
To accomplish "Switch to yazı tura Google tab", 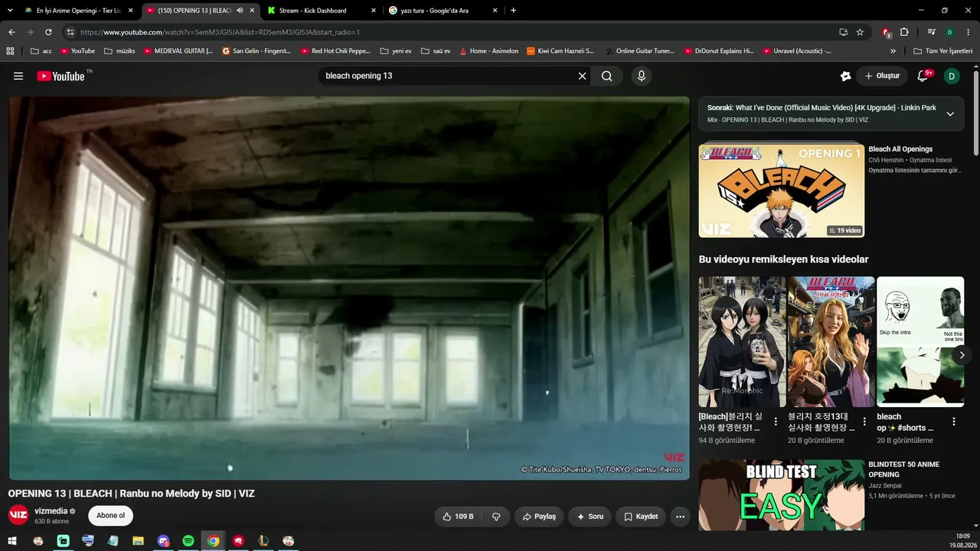I will point(443,11).
